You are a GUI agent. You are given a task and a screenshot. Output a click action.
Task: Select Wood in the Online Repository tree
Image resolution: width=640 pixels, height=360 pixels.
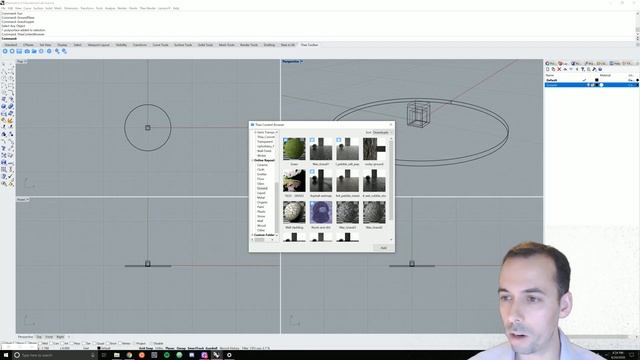261,225
